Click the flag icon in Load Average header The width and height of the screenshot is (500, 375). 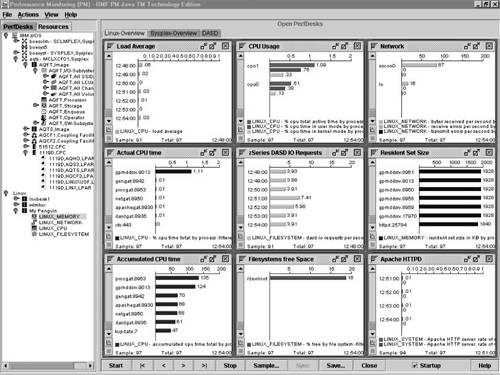point(110,46)
